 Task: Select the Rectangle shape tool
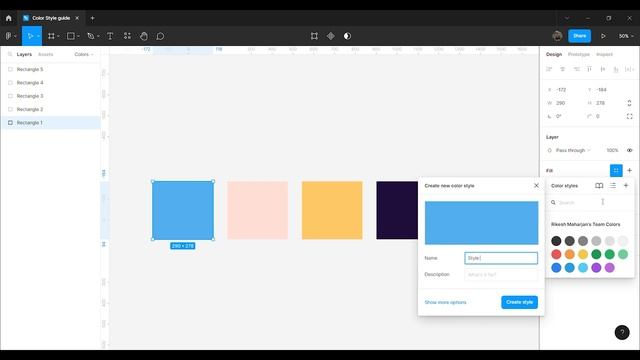(x=70, y=36)
